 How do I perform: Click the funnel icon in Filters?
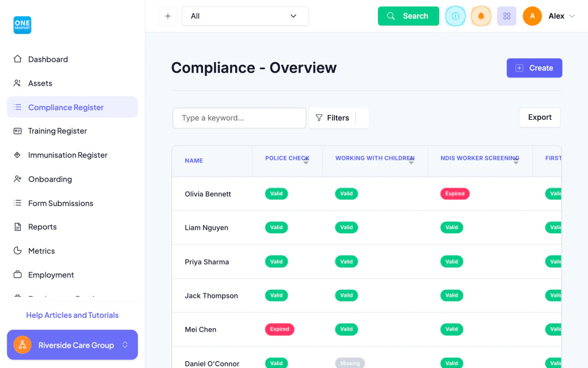319,118
